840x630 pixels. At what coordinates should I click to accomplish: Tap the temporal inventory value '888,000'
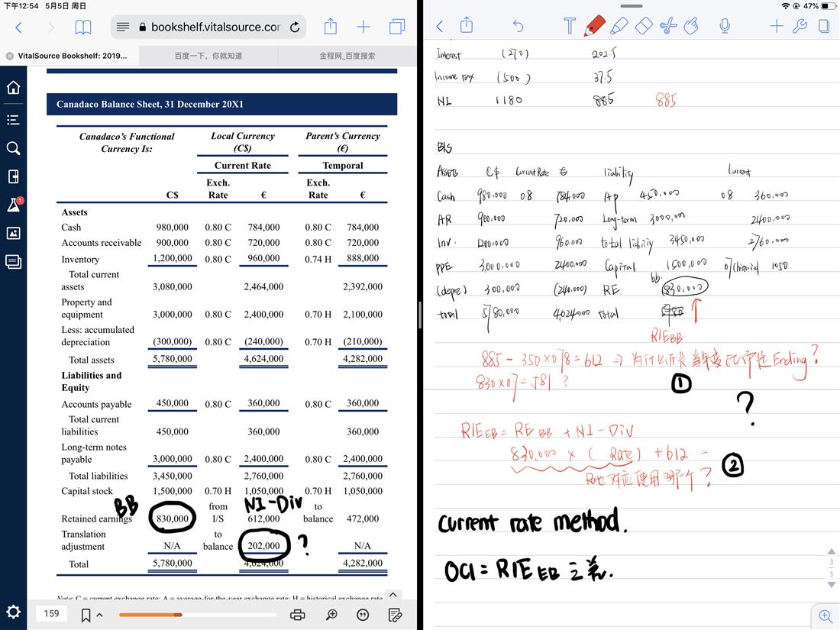tap(363, 258)
